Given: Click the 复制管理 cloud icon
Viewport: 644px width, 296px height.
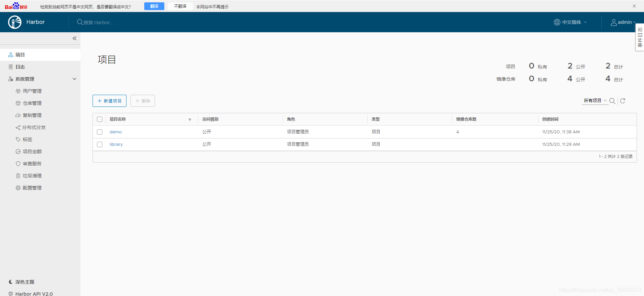Looking at the screenshot, I should tap(18, 115).
